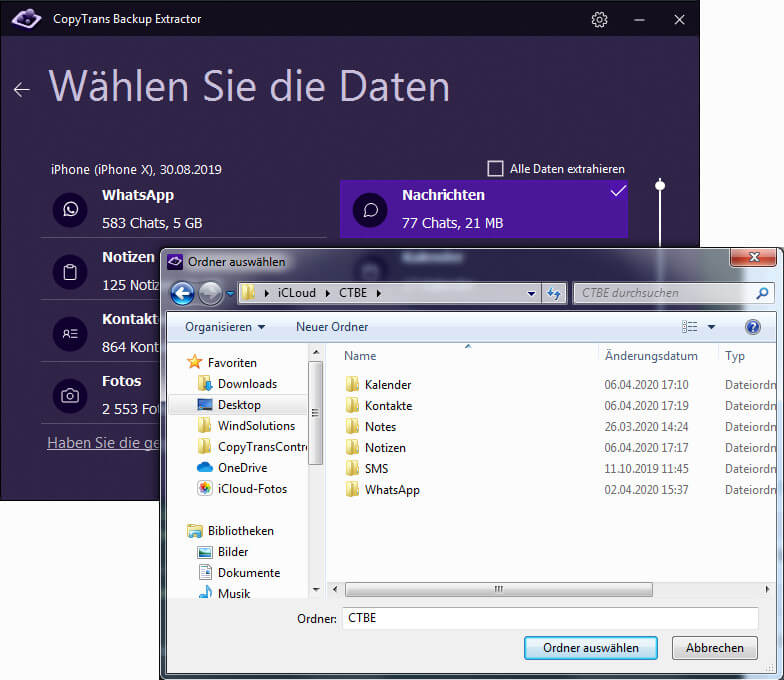Click the search magnifier icon
784x680 pixels.
click(x=762, y=293)
